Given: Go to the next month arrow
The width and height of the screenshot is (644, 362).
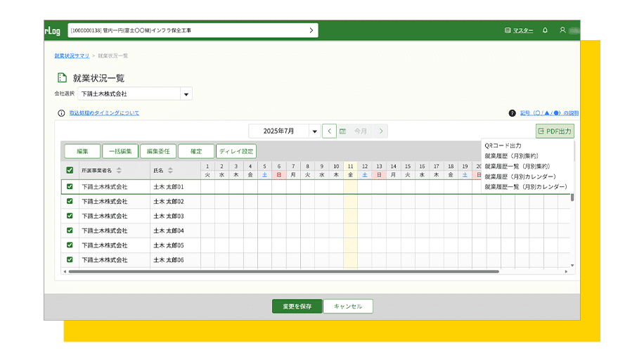Looking at the screenshot, I should coord(380,131).
